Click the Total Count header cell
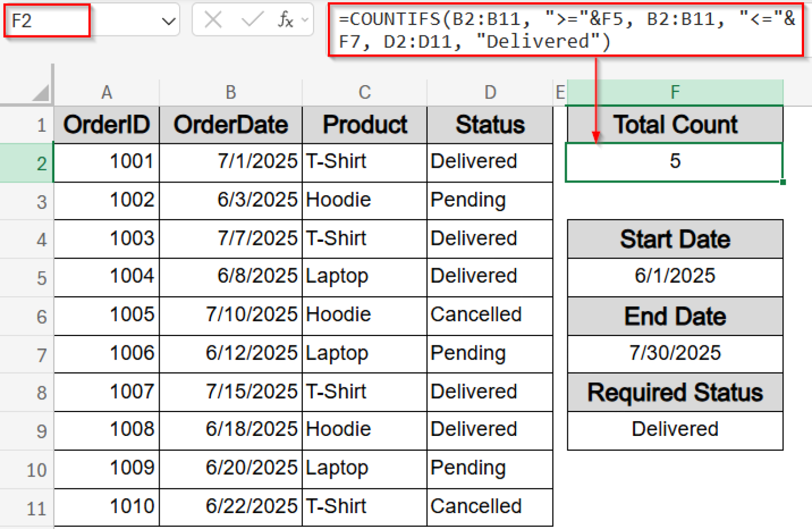This screenshot has width=812, height=529. [675, 125]
